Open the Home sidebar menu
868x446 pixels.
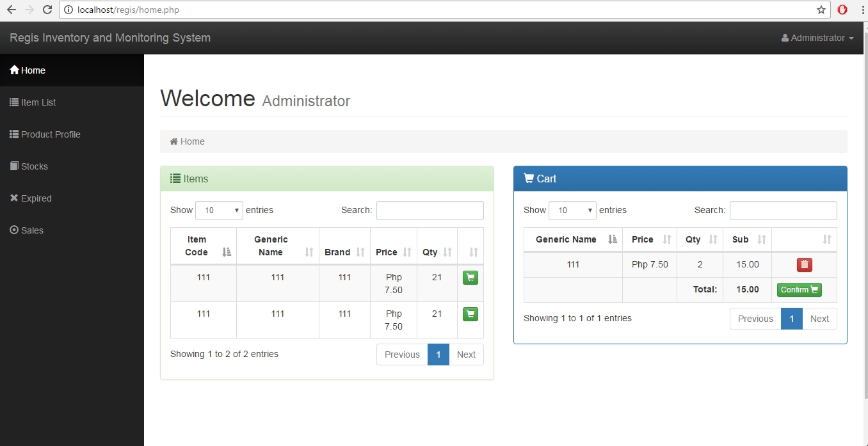click(72, 70)
